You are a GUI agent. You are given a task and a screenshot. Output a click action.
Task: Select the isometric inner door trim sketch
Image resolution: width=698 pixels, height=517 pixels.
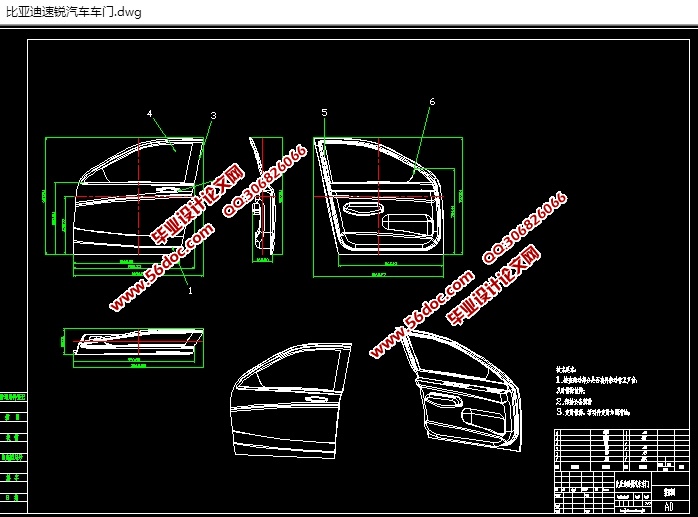click(x=461, y=391)
